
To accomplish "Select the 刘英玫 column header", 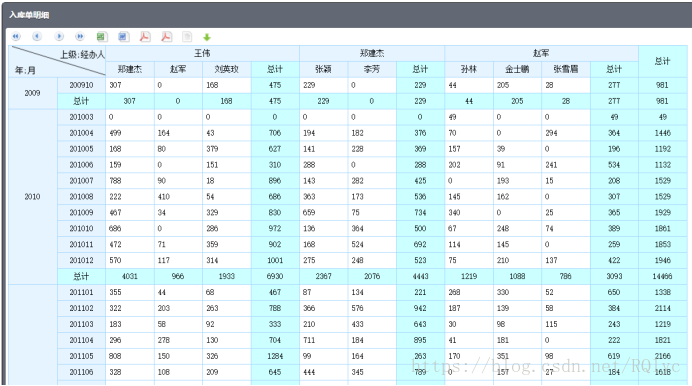I will pyautogui.click(x=226, y=69).
